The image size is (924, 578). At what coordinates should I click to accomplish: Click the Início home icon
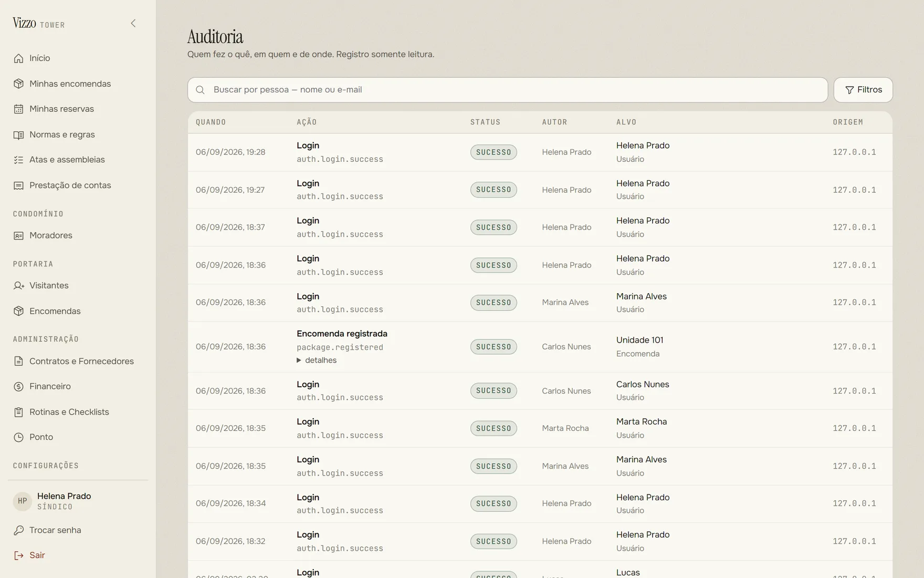tap(18, 58)
